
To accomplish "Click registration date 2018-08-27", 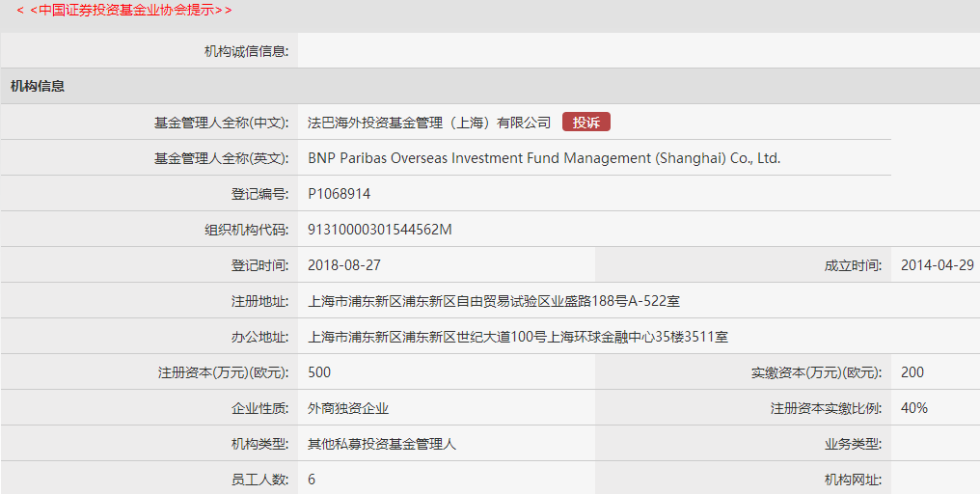I will point(344,265).
